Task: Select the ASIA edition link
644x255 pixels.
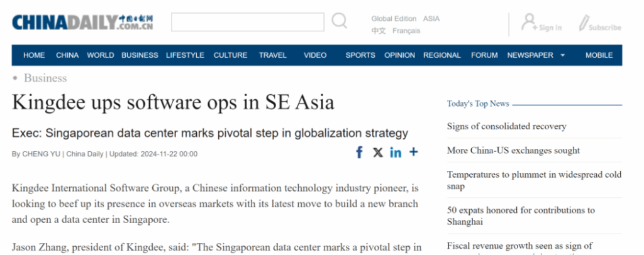Action: [x=431, y=19]
